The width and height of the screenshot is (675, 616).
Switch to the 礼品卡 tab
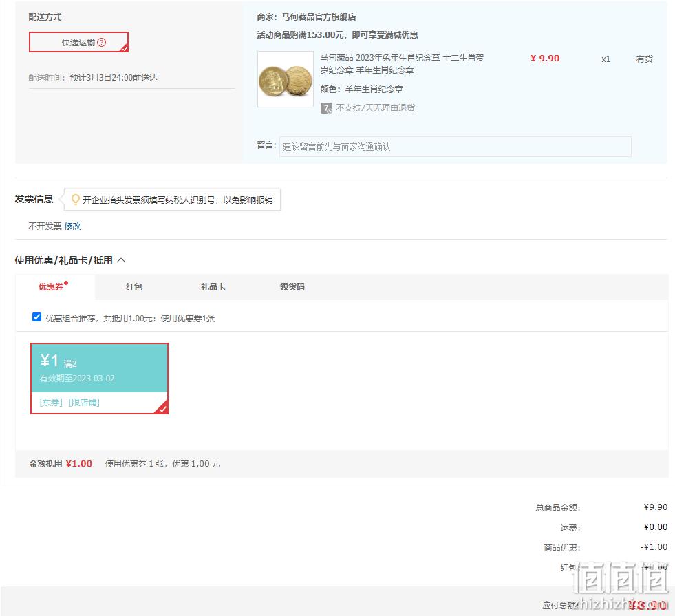pos(213,287)
